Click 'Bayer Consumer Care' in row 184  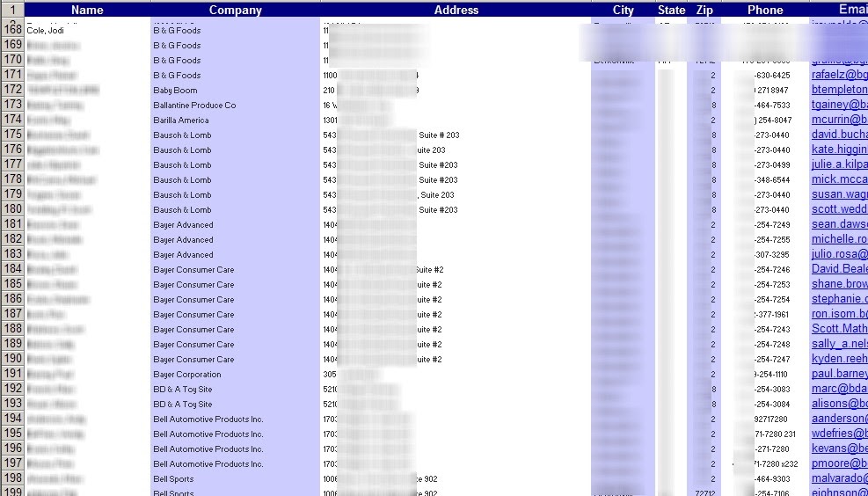pyautogui.click(x=193, y=270)
